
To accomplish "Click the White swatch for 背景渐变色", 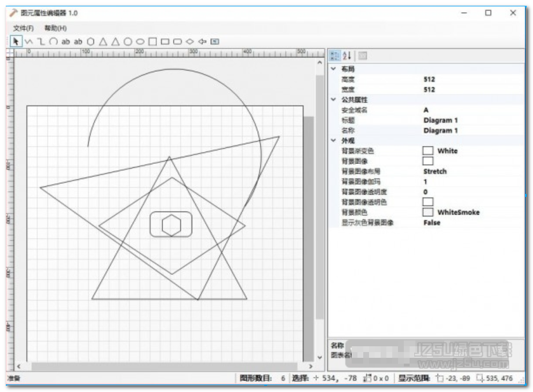I will 428,151.
